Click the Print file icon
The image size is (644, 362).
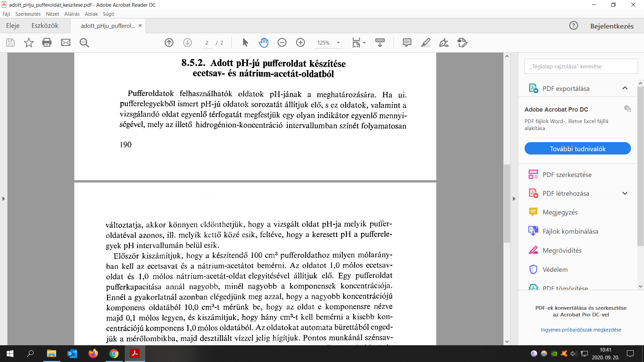click(x=47, y=43)
